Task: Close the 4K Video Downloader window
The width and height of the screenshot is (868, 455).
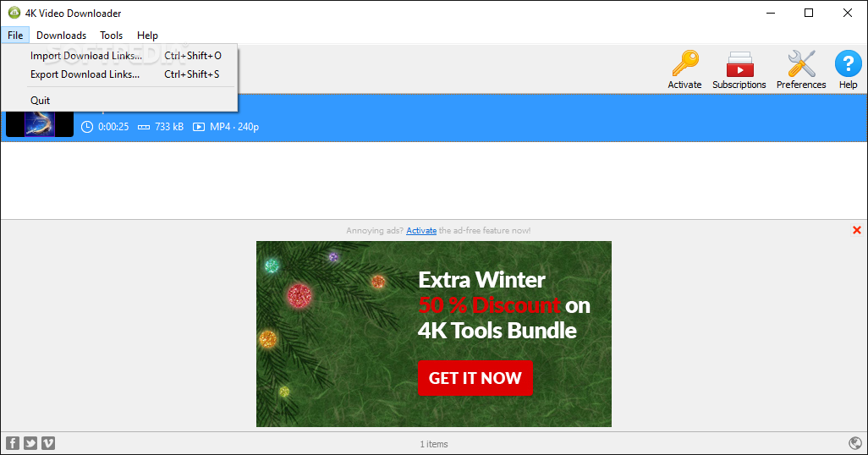Action: pyautogui.click(x=848, y=13)
